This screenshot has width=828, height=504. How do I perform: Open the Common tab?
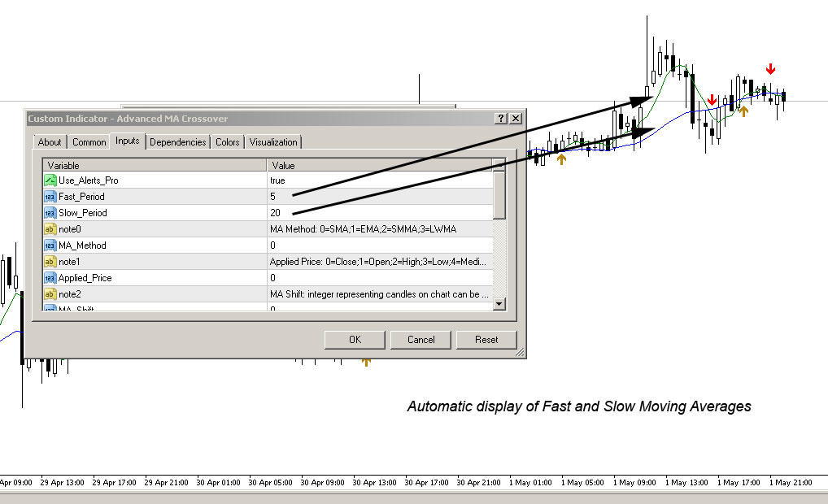pos(89,141)
